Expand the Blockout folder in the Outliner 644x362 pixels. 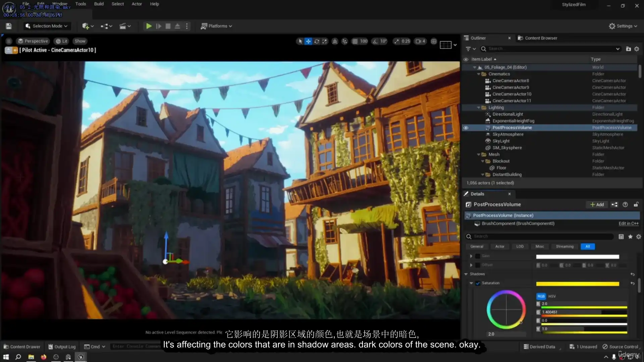(x=483, y=161)
